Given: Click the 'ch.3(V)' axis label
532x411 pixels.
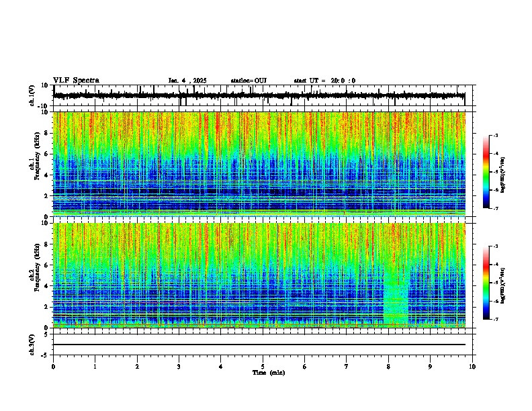Looking at the screenshot, I should [32, 345].
